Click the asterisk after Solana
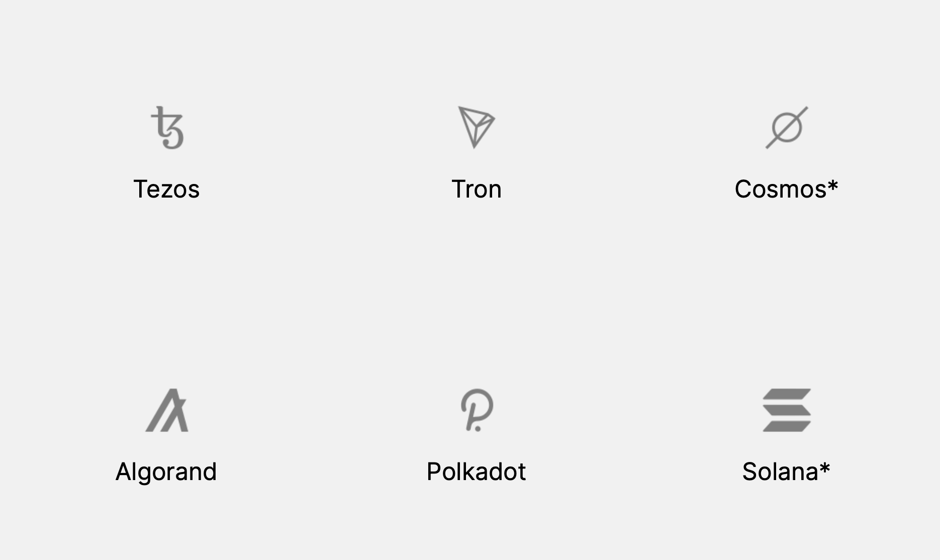This screenshot has width=940, height=560. pos(824,468)
